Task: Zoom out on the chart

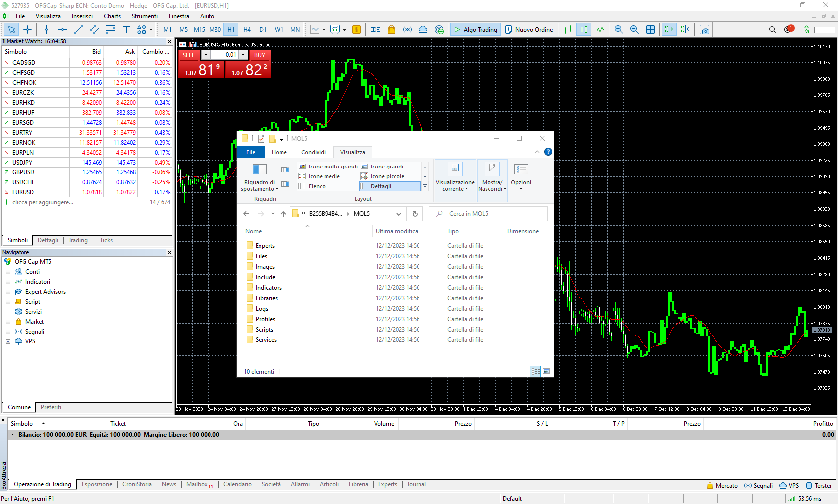Action: (634, 30)
